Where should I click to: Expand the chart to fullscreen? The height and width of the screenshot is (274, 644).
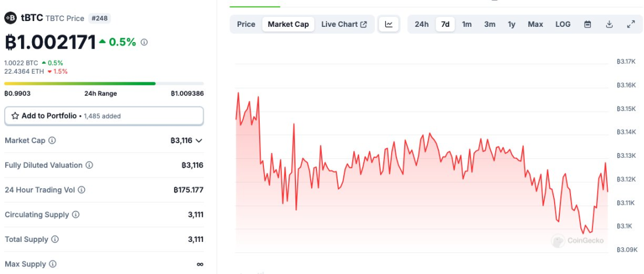pos(631,25)
